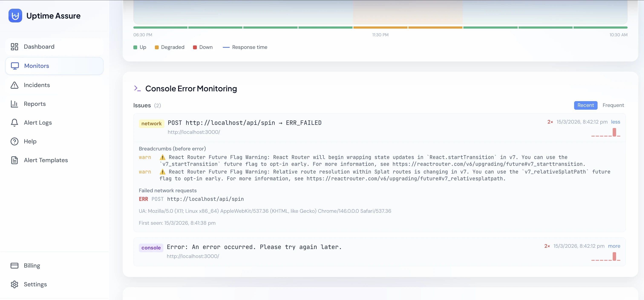Open Billing from the sidebar menu

tap(32, 265)
